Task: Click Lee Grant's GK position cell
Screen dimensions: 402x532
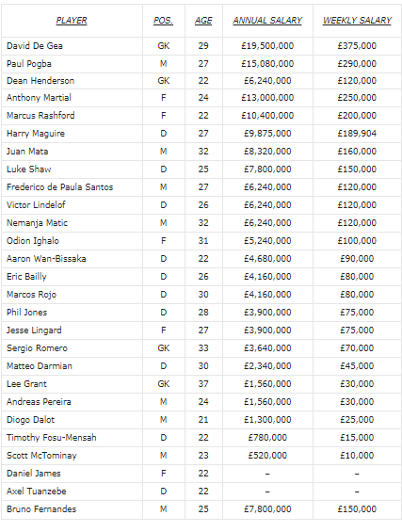Action: (163, 384)
